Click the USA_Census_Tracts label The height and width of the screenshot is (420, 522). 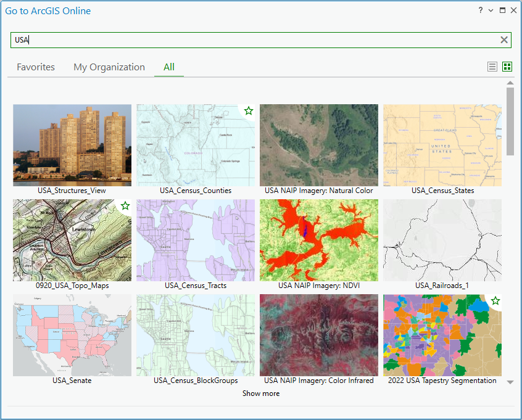coord(196,286)
